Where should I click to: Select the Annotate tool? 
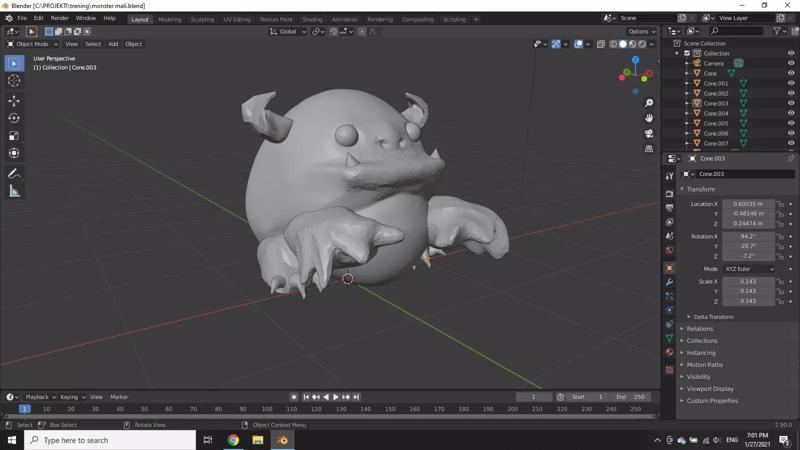point(14,174)
